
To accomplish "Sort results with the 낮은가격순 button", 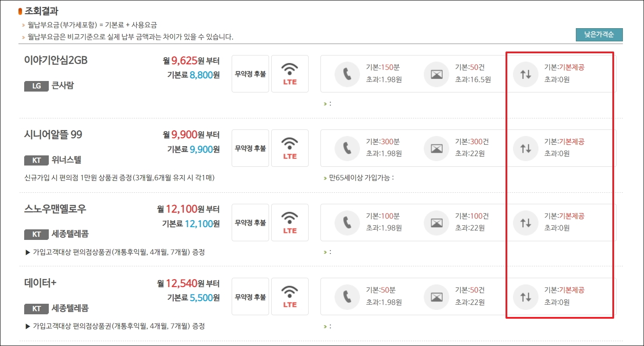I will (599, 35).
